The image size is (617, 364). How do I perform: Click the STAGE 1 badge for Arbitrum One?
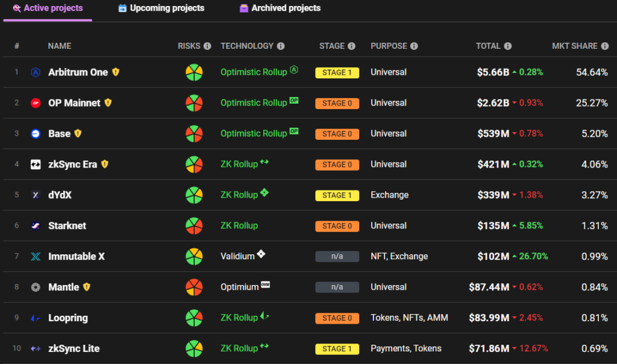[337, 72]
